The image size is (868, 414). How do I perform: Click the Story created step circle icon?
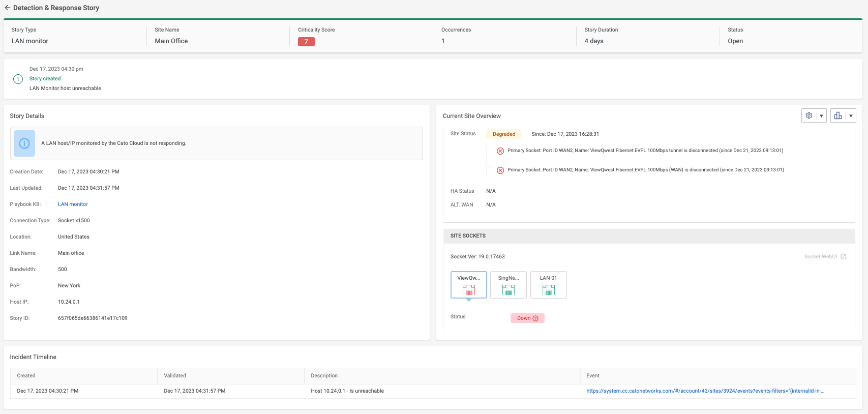coord(18,79)
